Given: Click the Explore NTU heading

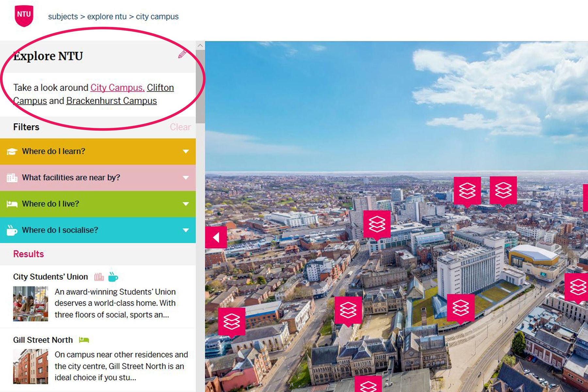Looking at the screenshot, I should tap(48, 56).
